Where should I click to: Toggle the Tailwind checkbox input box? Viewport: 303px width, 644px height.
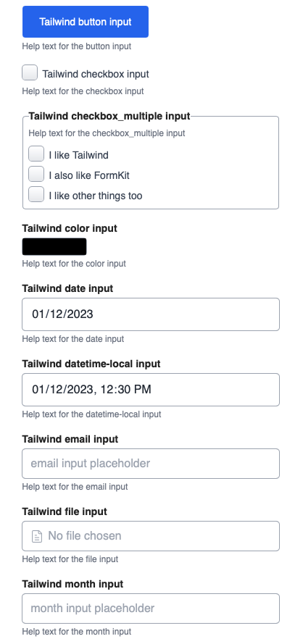(30, 72)
